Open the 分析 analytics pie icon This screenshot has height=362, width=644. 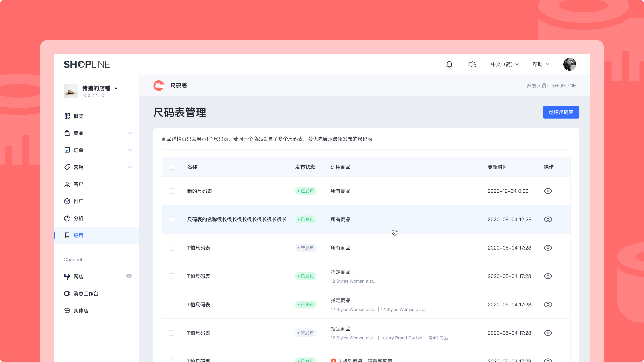(x=67, y=218)
